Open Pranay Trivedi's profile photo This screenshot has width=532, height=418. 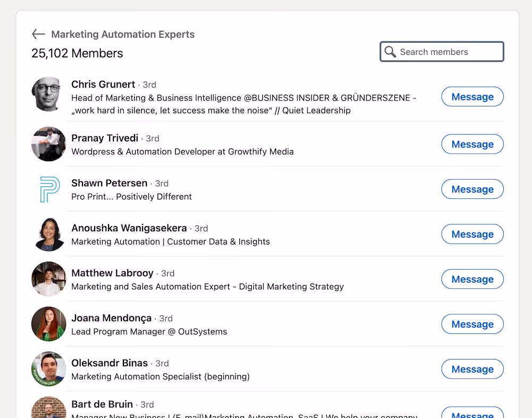tap(48, 144)
